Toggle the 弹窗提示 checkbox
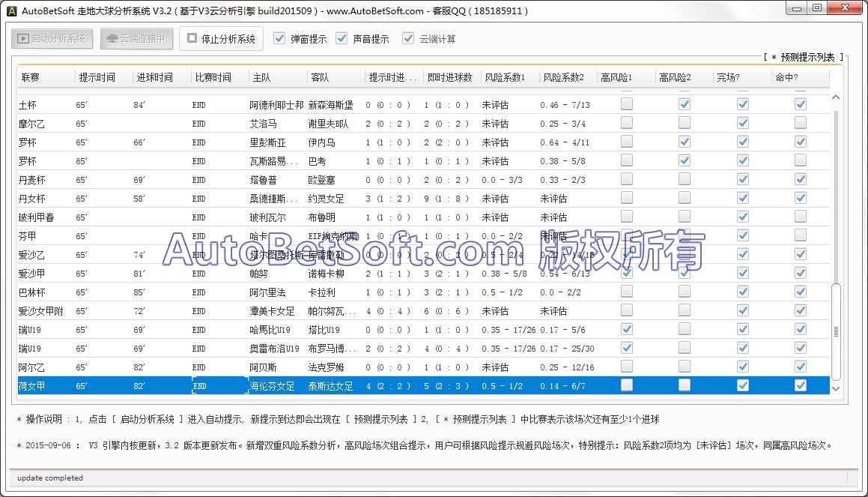 point(279,38)
